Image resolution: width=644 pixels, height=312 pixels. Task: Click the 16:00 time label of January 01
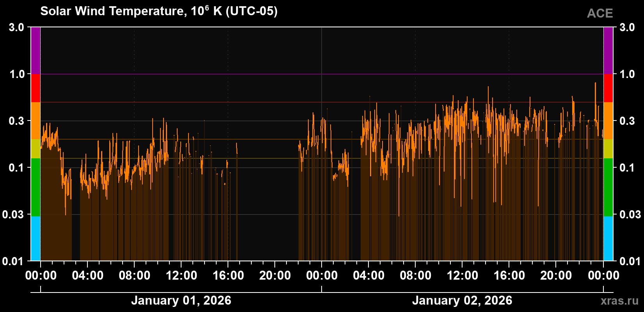click(x=228, y=276)
